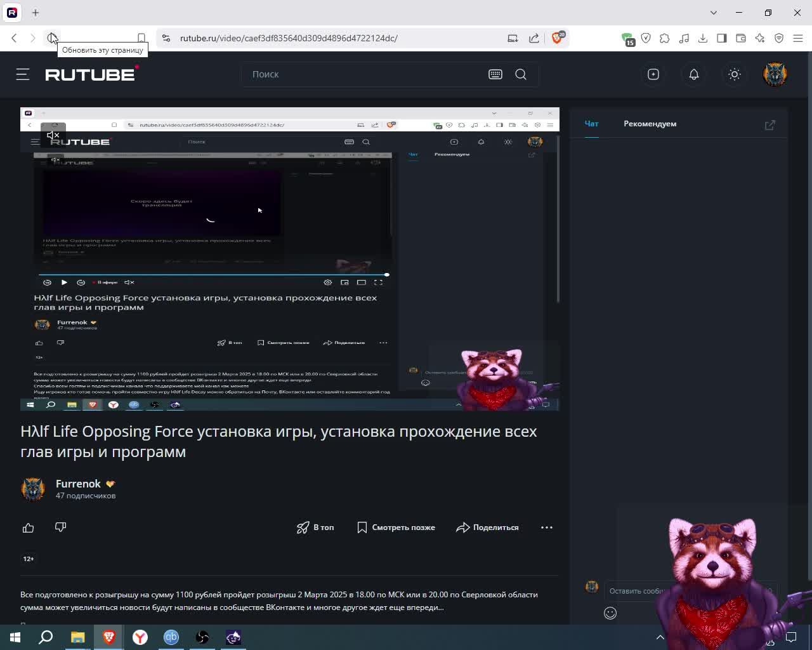Screen dimensions: 812x650
Task: Open the Furrenok channel name link
Action: (78, 484)
